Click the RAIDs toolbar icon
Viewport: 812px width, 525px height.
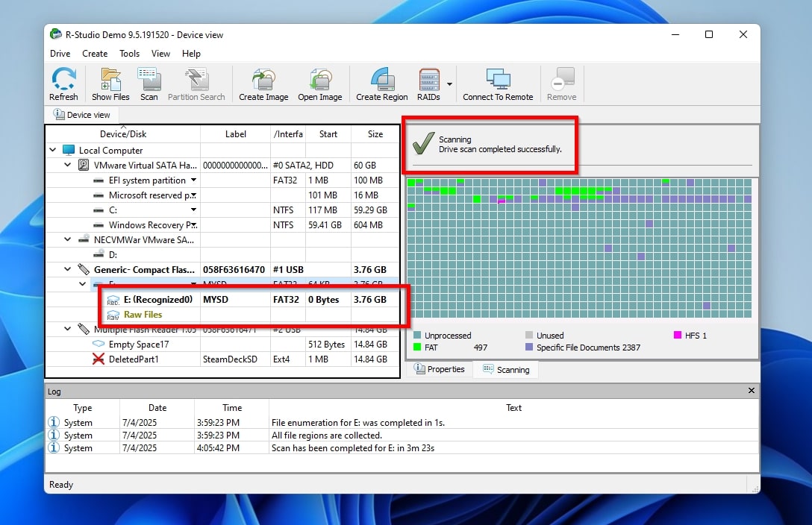click(429, 79)
